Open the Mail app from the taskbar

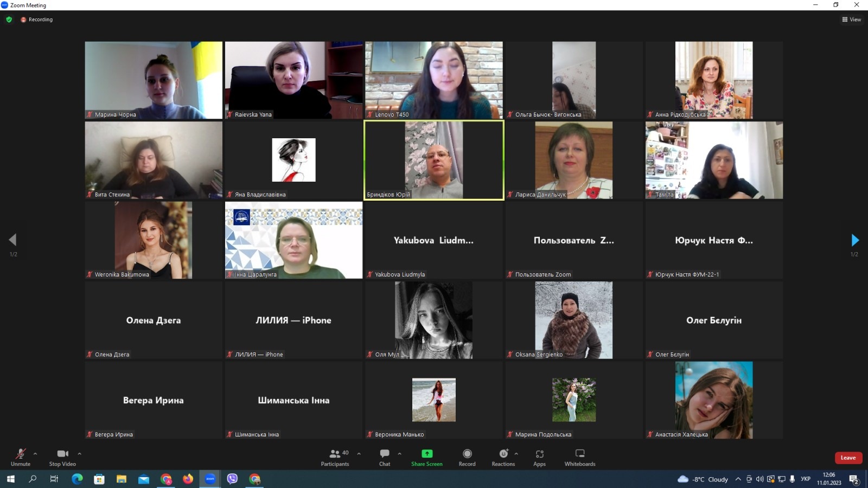(144, 479)
